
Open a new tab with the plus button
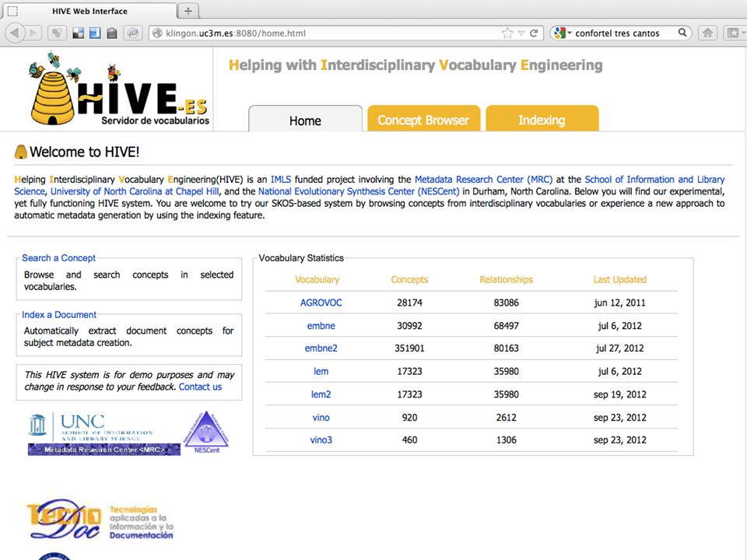click(188, 10)
